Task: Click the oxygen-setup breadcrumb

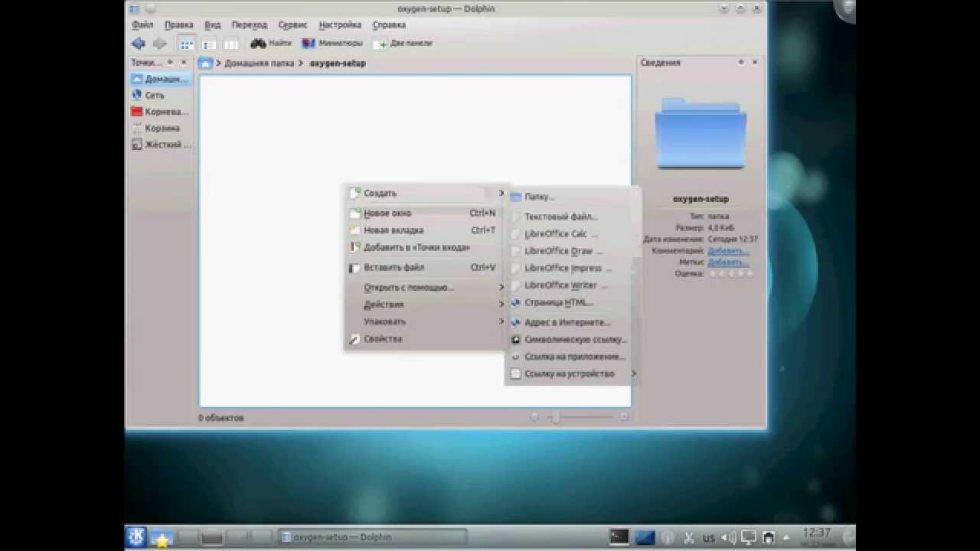Action: 338,64
